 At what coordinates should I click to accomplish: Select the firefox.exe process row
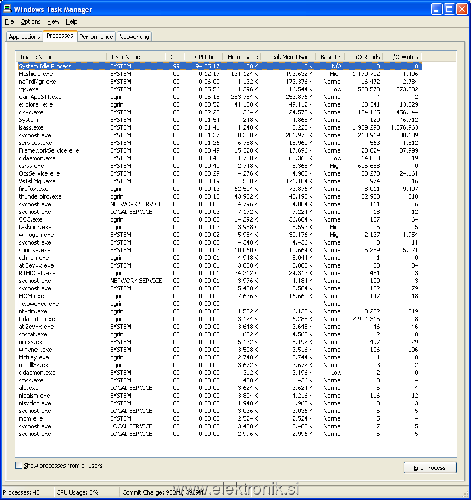[x=219, y=189]
